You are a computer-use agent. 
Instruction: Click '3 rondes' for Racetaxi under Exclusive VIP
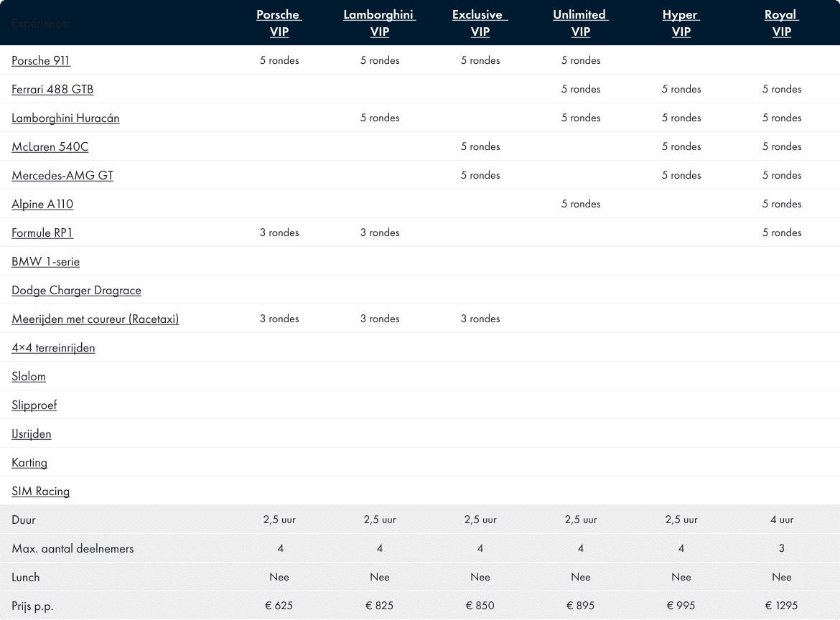[480, 319]
